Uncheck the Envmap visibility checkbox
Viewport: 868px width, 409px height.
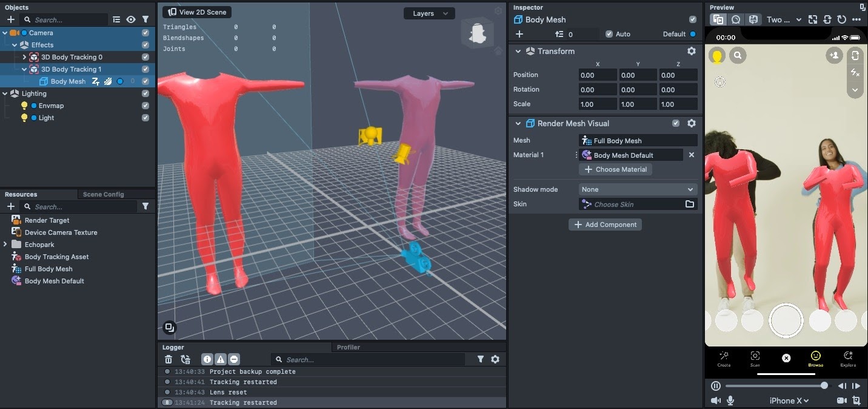(x=145, y=106)
